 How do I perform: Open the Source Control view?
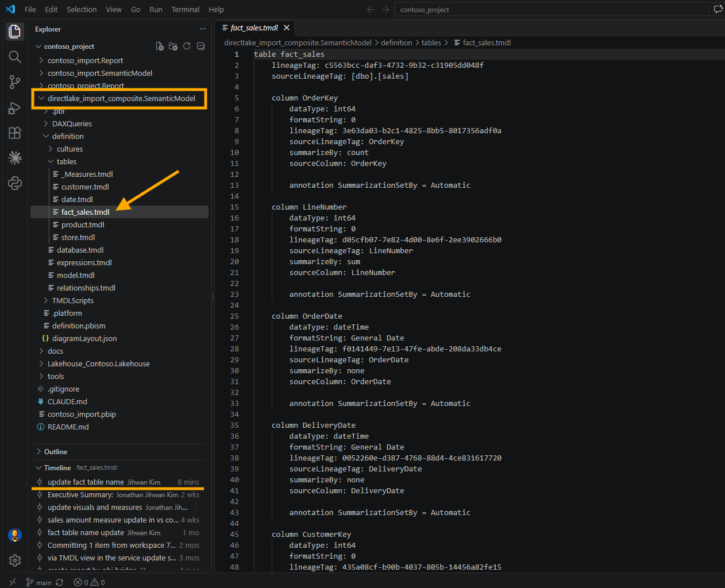pyautogui.click(x=15, y=82)
